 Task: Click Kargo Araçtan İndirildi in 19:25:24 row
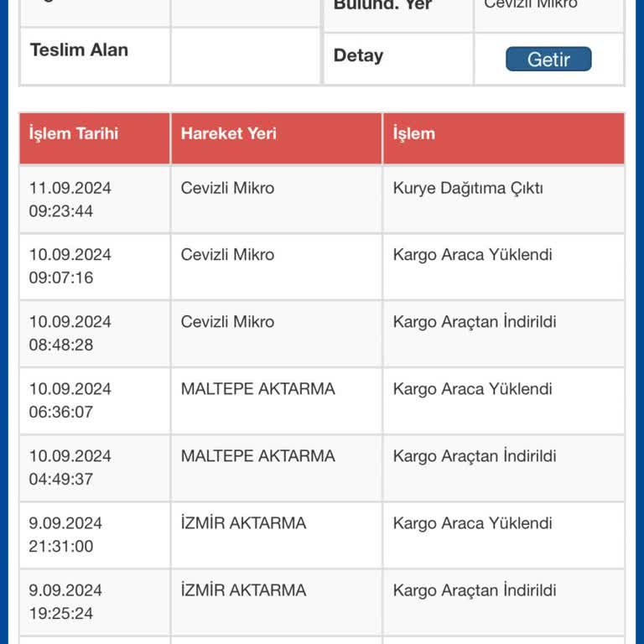coord(474,591)
